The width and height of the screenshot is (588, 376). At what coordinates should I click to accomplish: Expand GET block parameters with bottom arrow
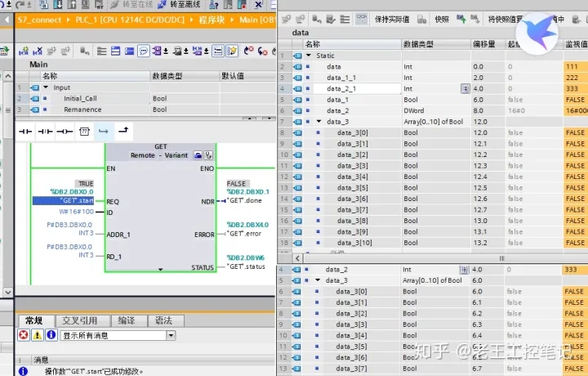[161, 269]
